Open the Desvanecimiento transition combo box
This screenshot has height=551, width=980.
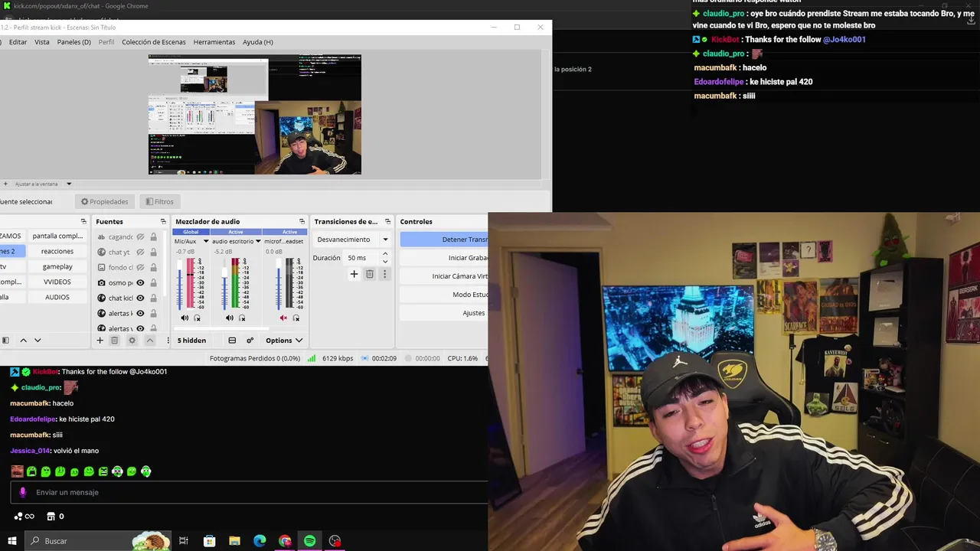(x=352, y=240)
